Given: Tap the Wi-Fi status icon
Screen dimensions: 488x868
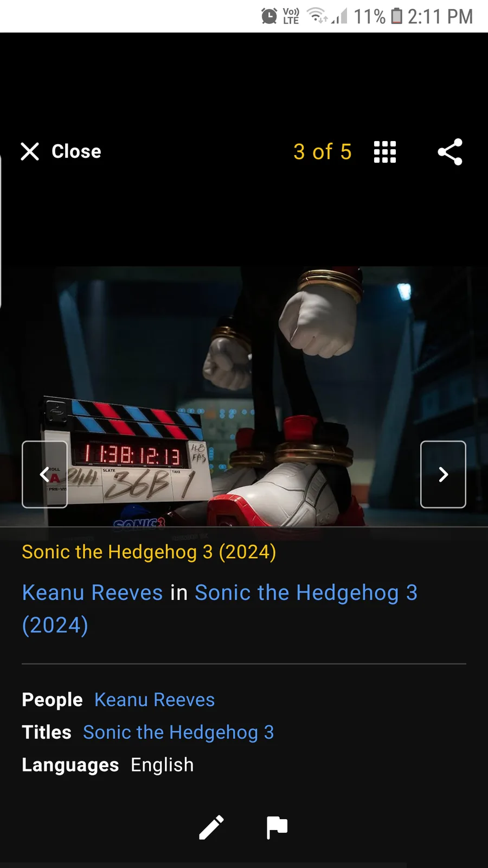Looking at the screenshot, I should [318, 16].
